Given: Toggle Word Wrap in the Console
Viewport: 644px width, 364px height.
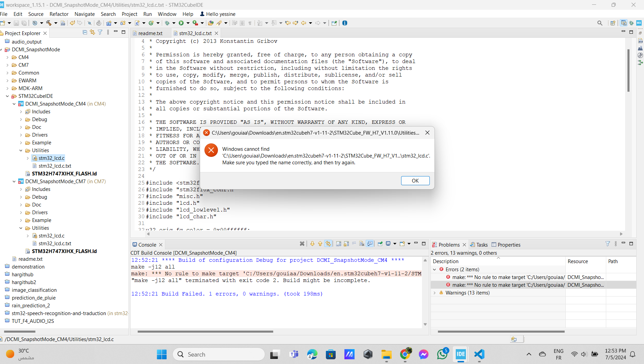Looking at the screenshot, I should pos(354,244).
